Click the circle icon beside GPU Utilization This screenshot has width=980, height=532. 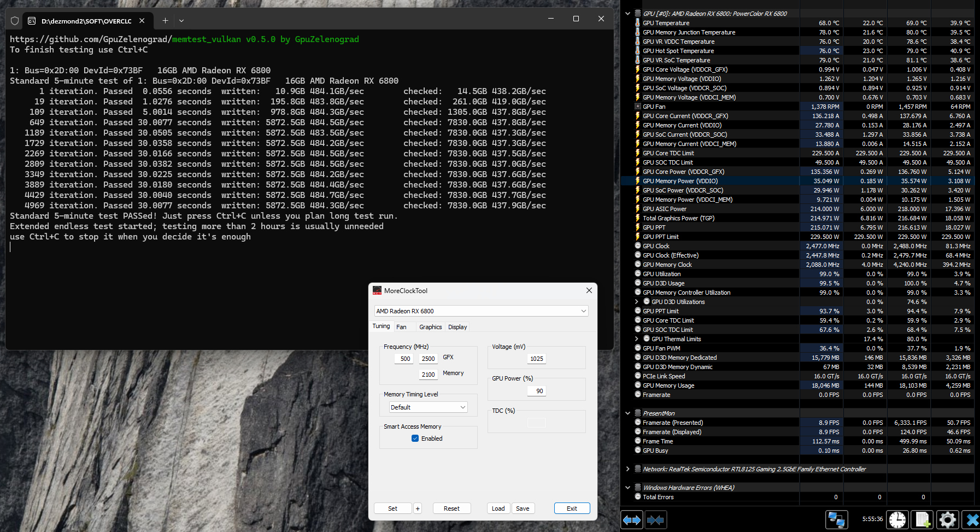637,274
